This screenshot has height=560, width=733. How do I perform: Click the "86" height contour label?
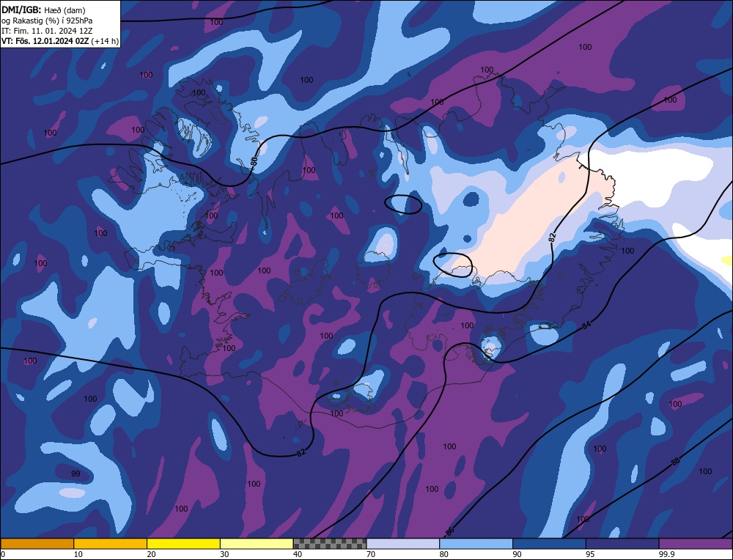(449, 531)
